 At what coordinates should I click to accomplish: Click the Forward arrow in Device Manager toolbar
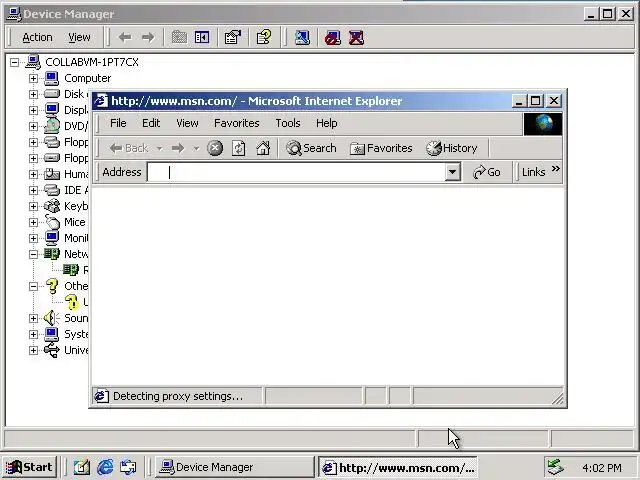pos(148,38)
